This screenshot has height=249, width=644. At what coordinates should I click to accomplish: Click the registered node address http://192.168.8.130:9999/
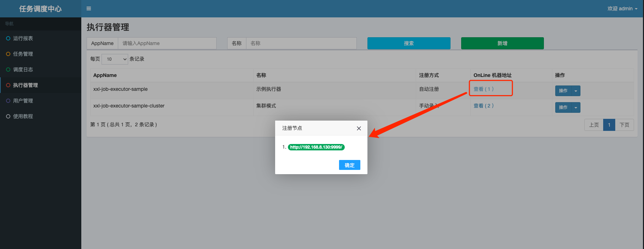316,147
